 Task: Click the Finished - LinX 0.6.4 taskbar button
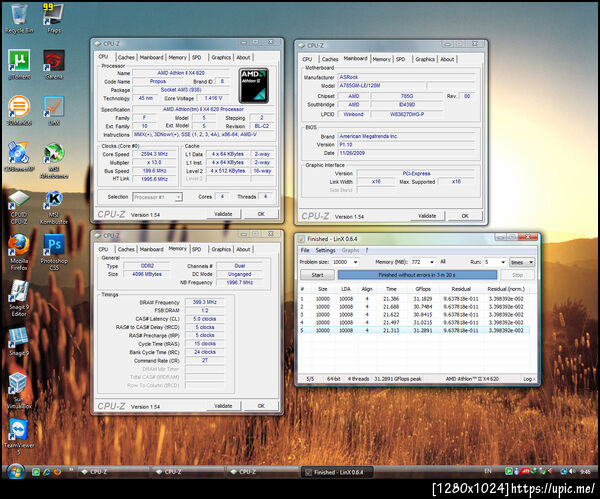click(338, 472)
